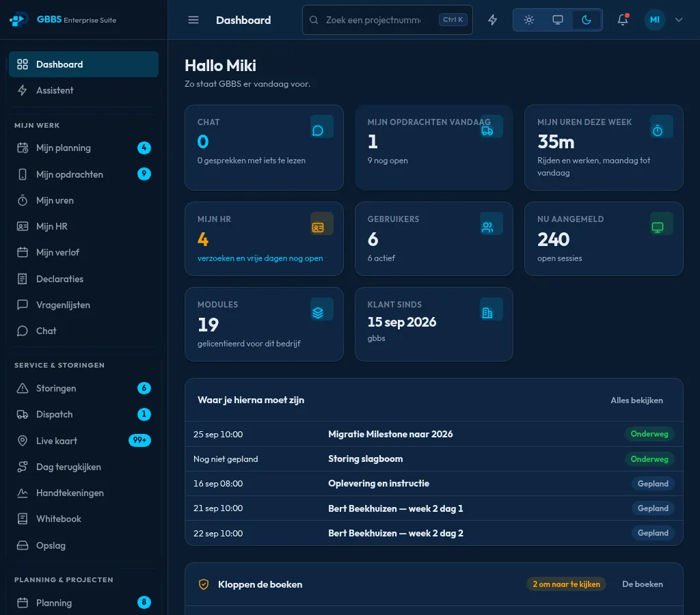Click '15 sep 2026' customer date
This screenshot has height=615, width=700.
pyautogui.click(x=402, y=323)
